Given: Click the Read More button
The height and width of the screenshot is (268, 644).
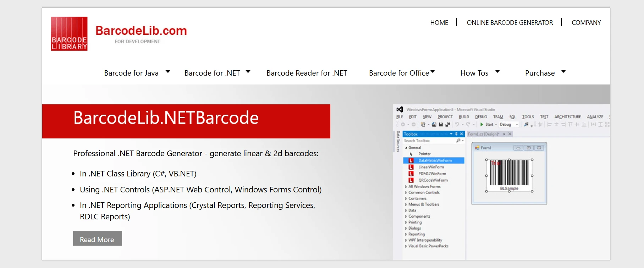Looking at the screenshot, I should 97,239.
